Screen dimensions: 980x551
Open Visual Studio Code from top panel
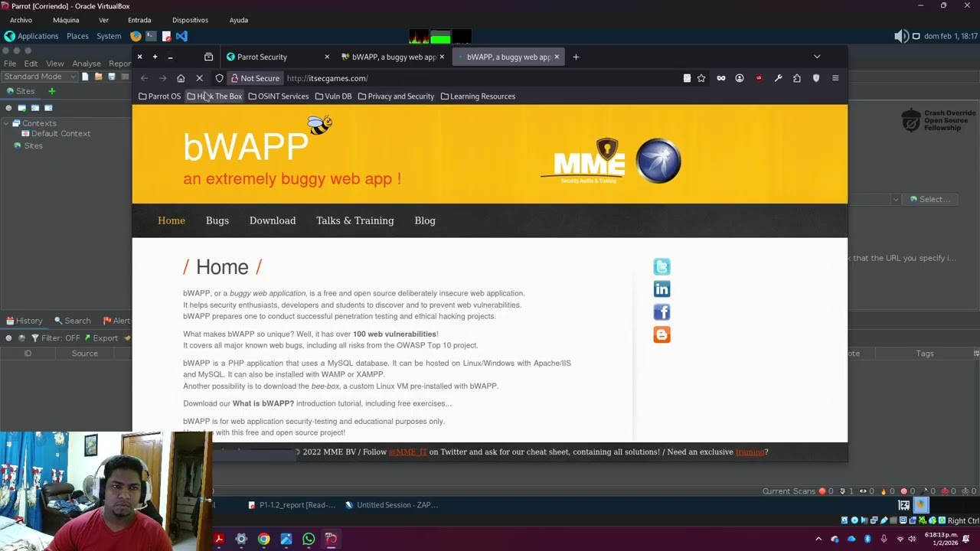click(x=181, y=36)
